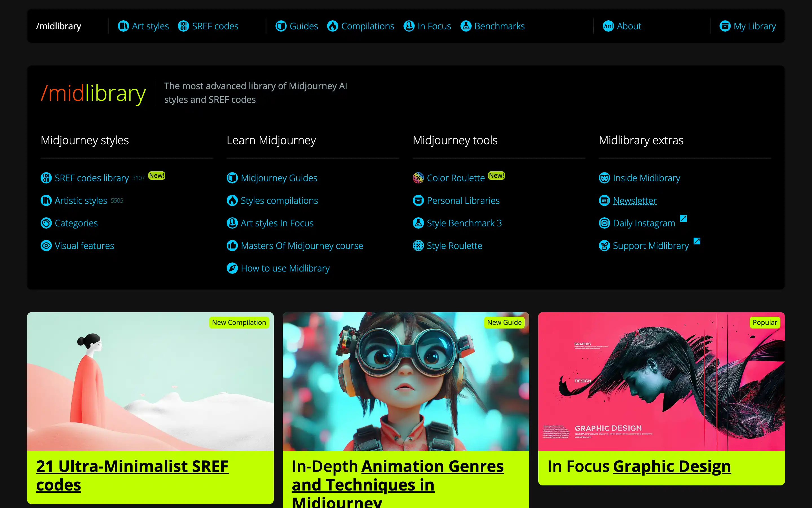812x508 pixels.
Task: Open Style Benchmark 3 link
Action: click(464, 223)
